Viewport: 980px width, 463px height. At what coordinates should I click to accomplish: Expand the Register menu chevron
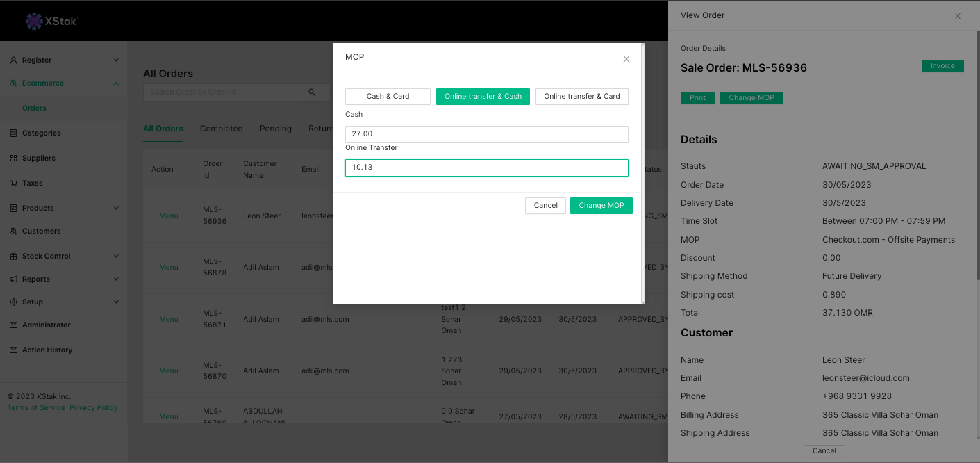tap(116, 60)
